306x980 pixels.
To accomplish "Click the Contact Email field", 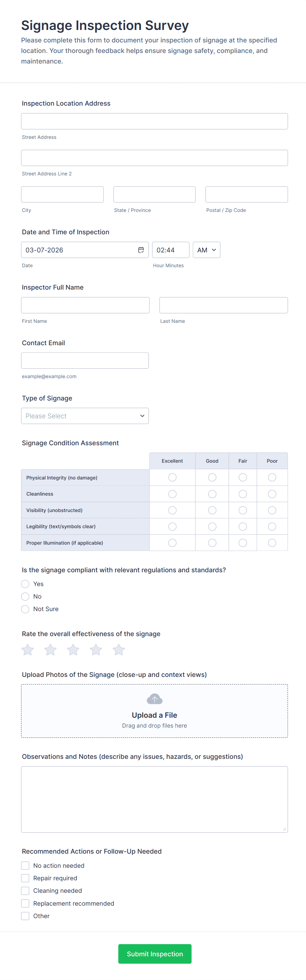I will click(85, 360).
